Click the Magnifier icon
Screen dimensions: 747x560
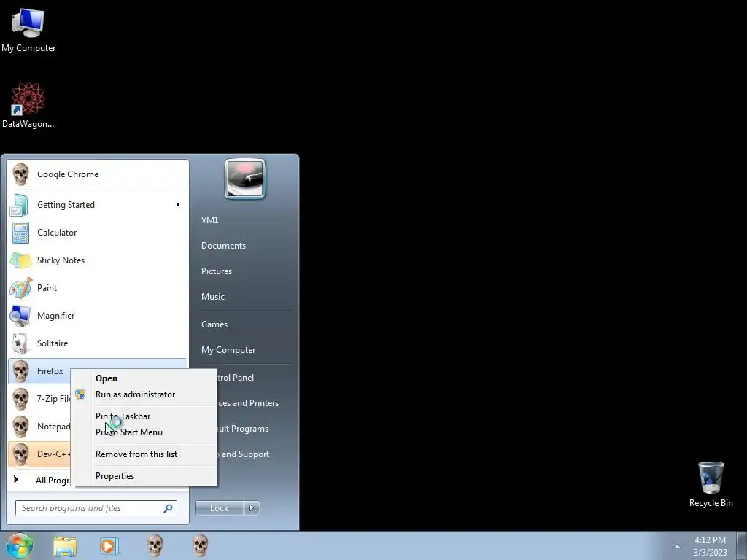pyautogui.click(x=20, y=316)
